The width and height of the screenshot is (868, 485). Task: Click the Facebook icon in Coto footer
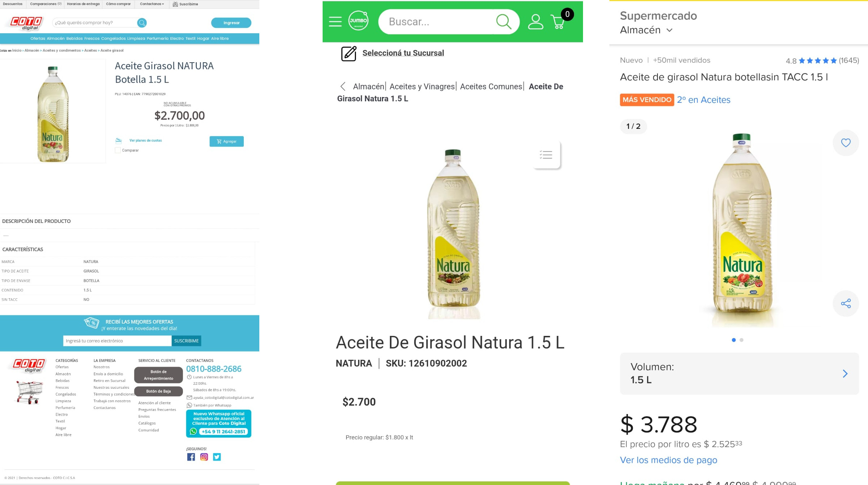pyautogui.click(x=191, y=457)
